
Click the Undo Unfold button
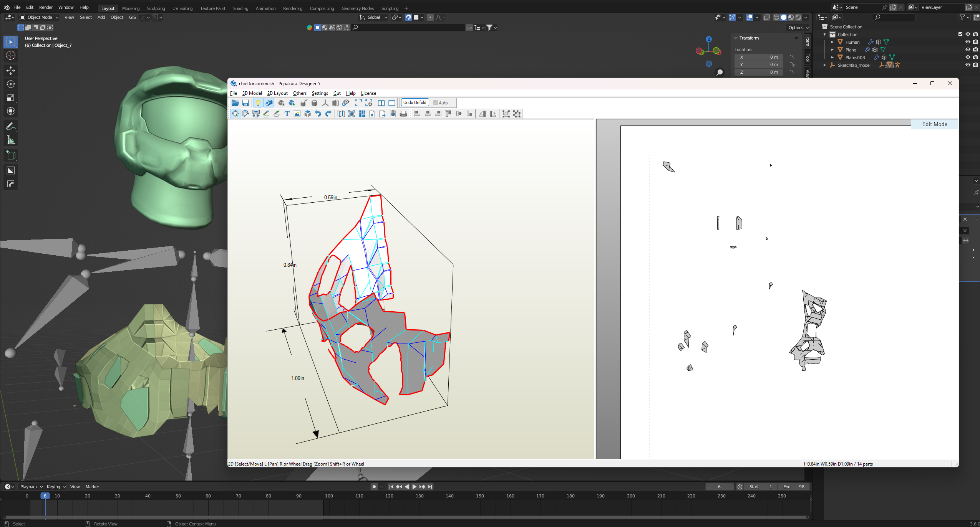pyautogui.click(x=415, y=102)
